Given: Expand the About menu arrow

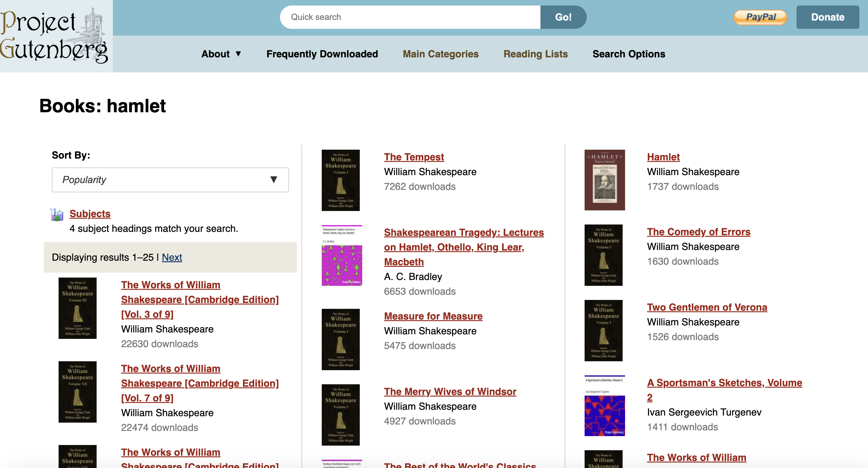Looking at the screenshot, I should click(x=238, y=54).
